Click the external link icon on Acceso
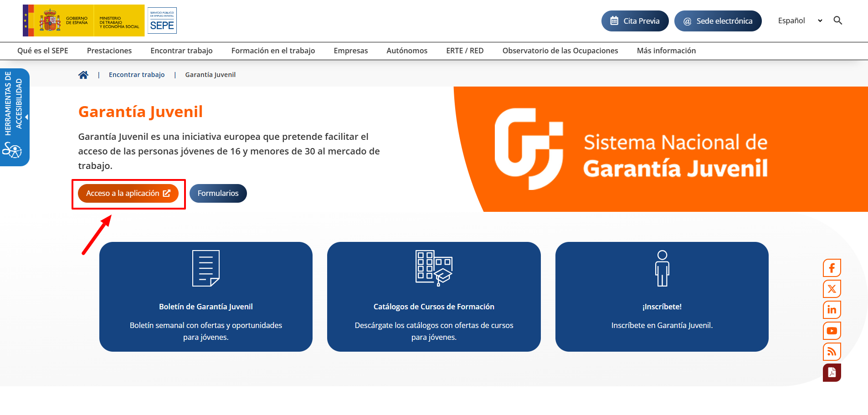 pyautogui.click(x=167, y=193)
